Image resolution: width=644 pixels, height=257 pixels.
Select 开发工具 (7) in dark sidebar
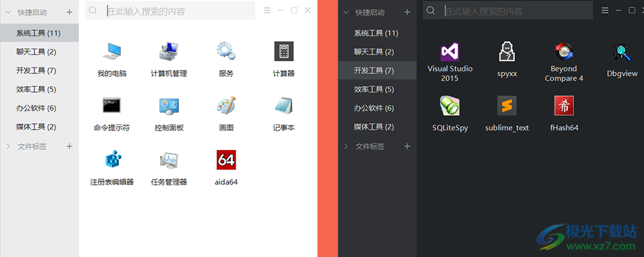coord(378,71)
